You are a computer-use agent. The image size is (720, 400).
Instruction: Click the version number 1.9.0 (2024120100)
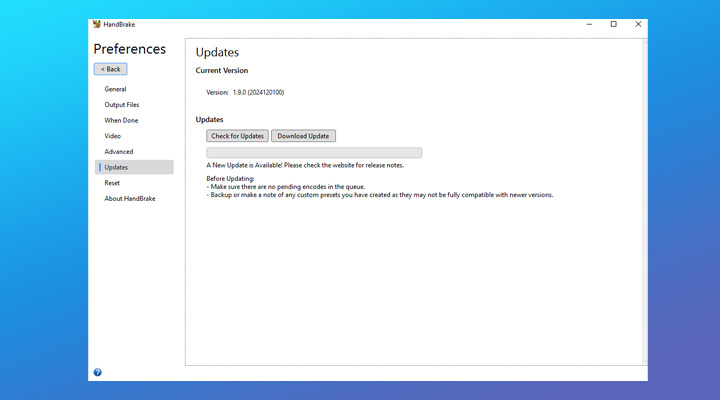click(x=259, y=92)
